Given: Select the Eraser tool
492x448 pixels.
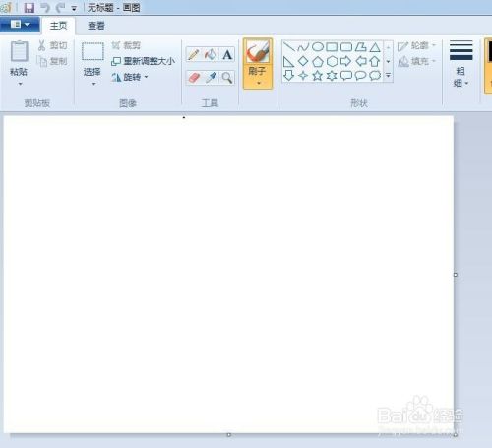Looking at the screenshot, I should click(194, 78).
